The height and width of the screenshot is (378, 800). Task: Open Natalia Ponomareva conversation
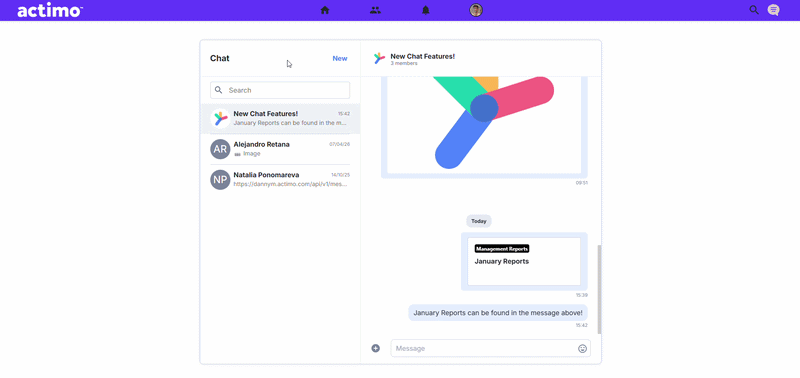click(280, 180)
